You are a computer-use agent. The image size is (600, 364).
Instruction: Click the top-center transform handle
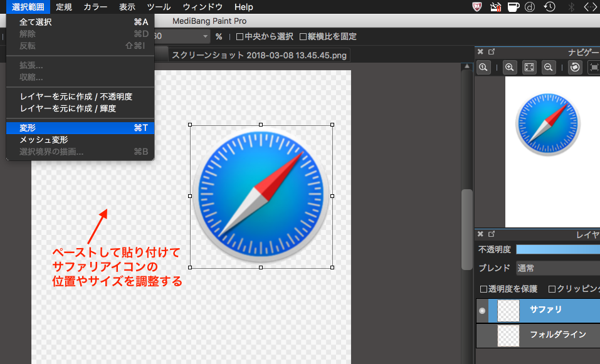pos(261,125)
